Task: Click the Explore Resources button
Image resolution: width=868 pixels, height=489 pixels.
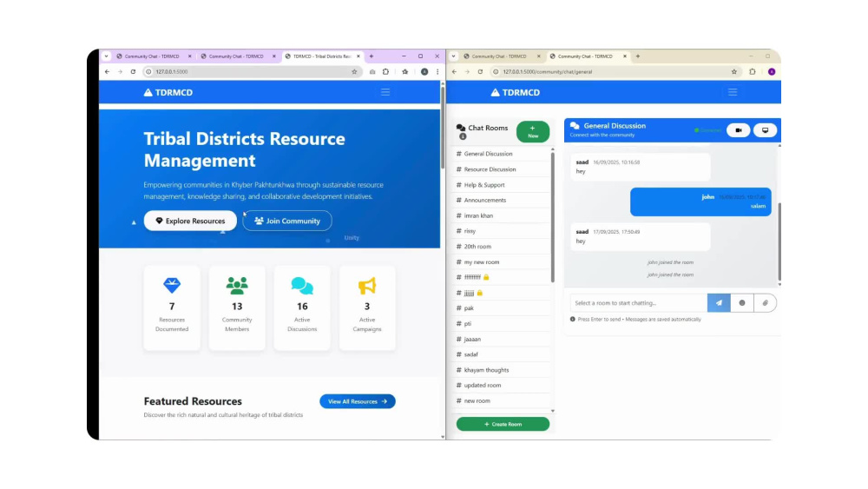Action: point(190,221)
